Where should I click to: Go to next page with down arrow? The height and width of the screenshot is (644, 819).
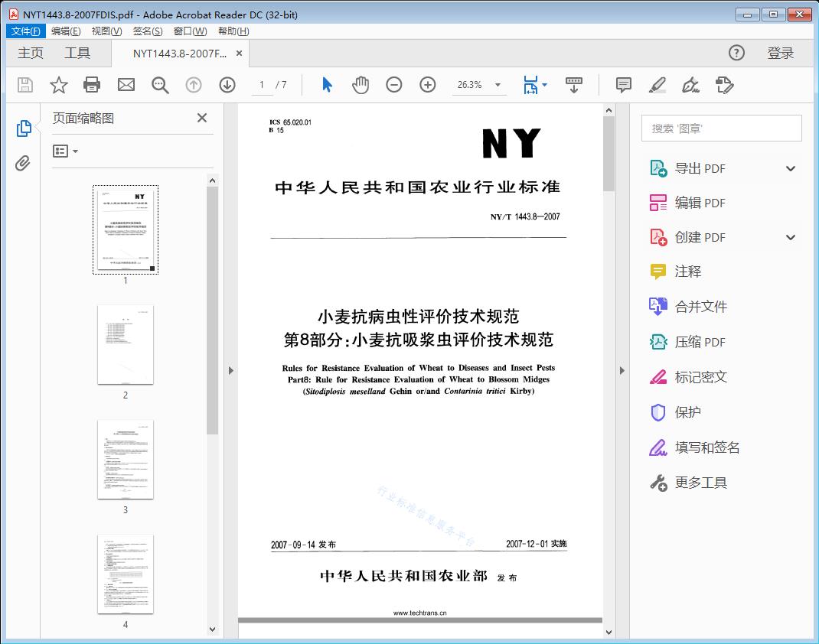pos(227,85)
